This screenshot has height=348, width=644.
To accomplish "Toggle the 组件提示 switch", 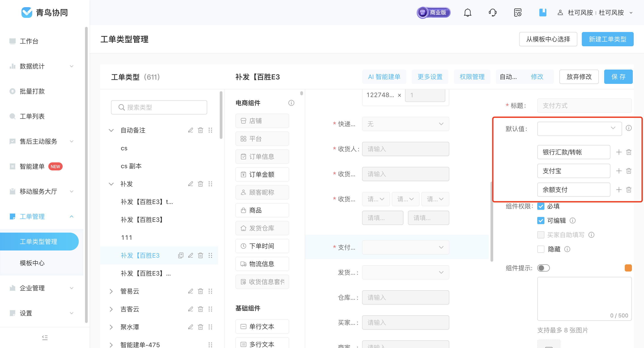I will point(544,268).
